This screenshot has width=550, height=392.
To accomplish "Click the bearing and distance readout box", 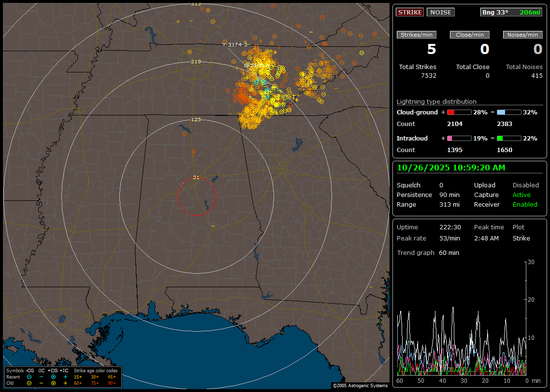I will pos(511,12).
